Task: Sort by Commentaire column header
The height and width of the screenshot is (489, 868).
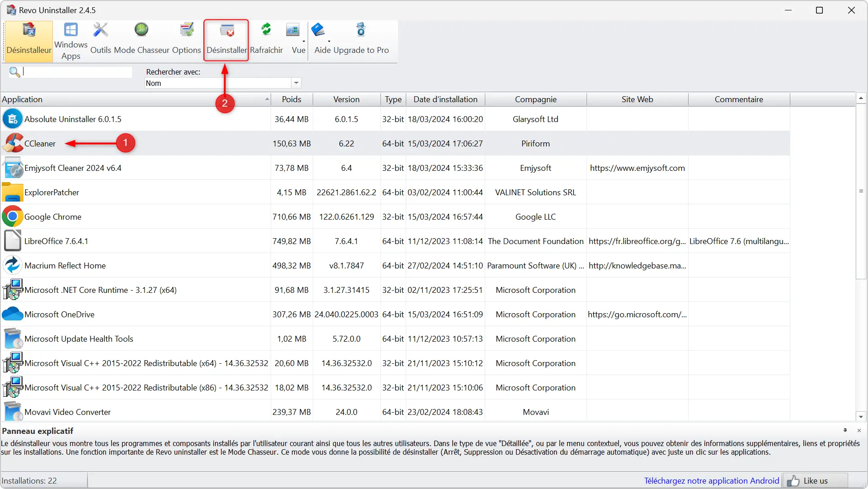Action: [x=739, y=99]
